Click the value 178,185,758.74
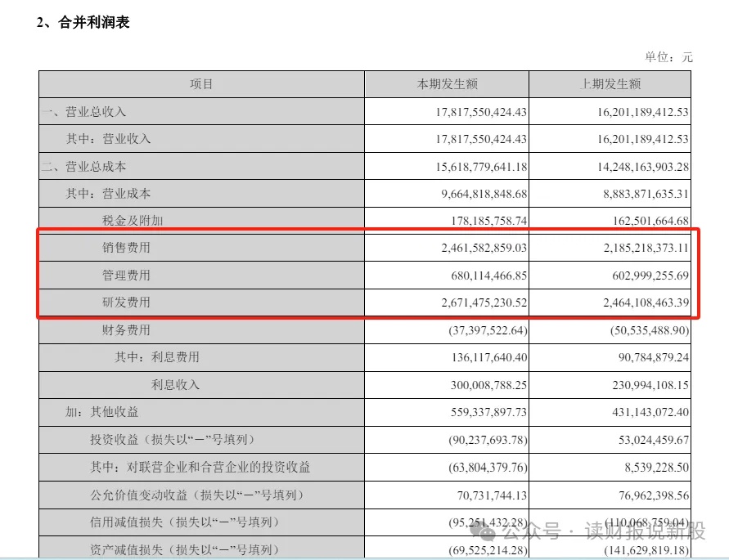This screenshot has height=560, width=729. [489, 221]
